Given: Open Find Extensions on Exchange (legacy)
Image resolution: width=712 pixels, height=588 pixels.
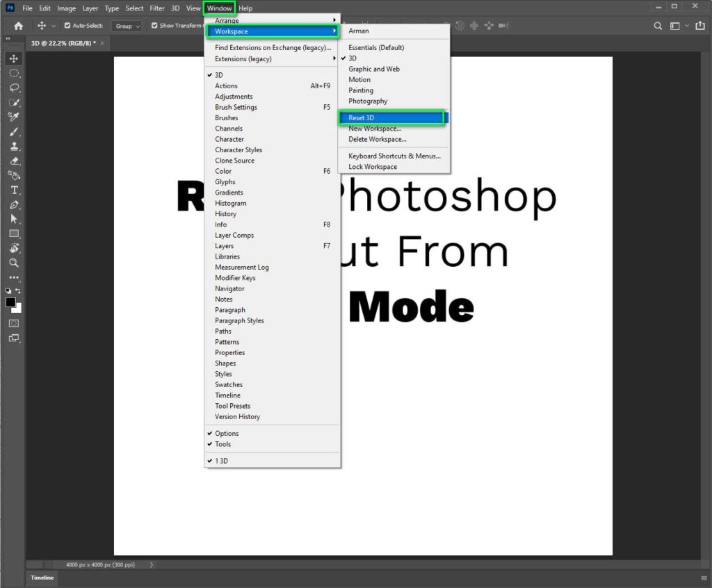Looking at the screenshot, I should tap(272, 48).
